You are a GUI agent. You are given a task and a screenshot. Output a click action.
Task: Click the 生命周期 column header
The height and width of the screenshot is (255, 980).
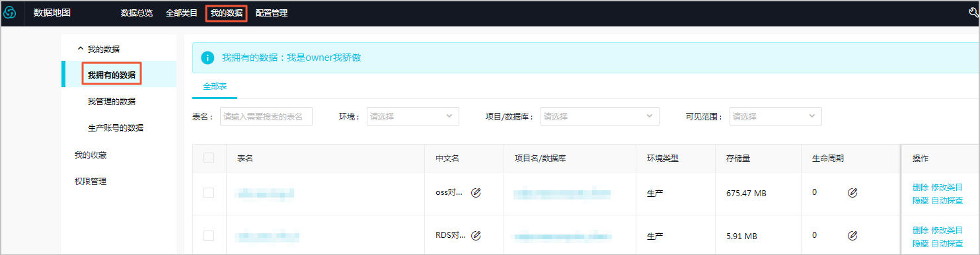[x=828, y=159]
